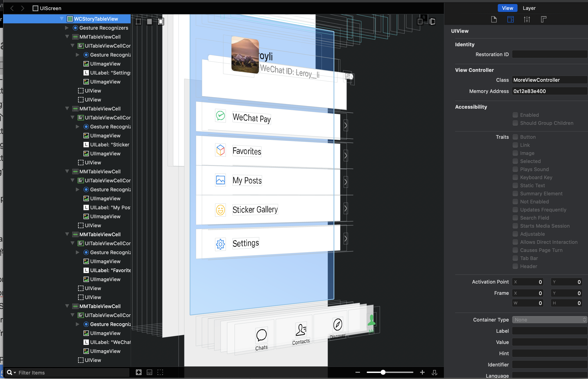Open the file inspector tab icon
The height and width of the screenshot is (379, 588).
[x=494, y=19]
